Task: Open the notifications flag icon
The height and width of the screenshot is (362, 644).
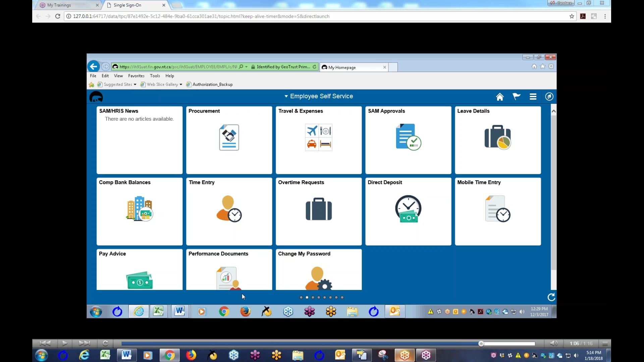Action: (516, 97)
